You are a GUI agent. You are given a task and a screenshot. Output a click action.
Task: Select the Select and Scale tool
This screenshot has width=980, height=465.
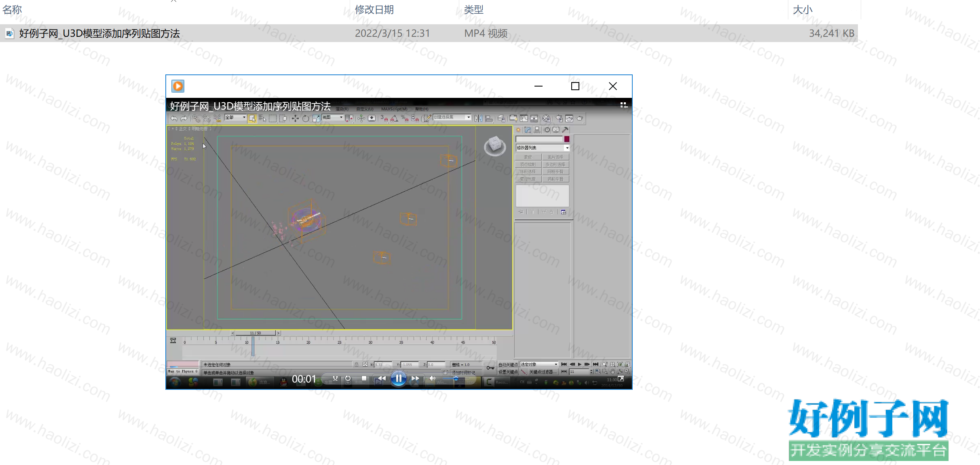coord(316,118)
